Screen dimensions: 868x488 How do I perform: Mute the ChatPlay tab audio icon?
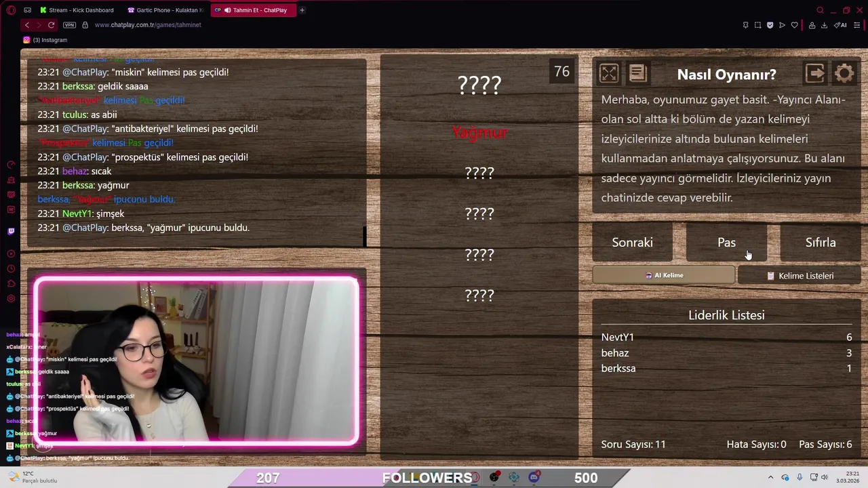click(227, 10)
